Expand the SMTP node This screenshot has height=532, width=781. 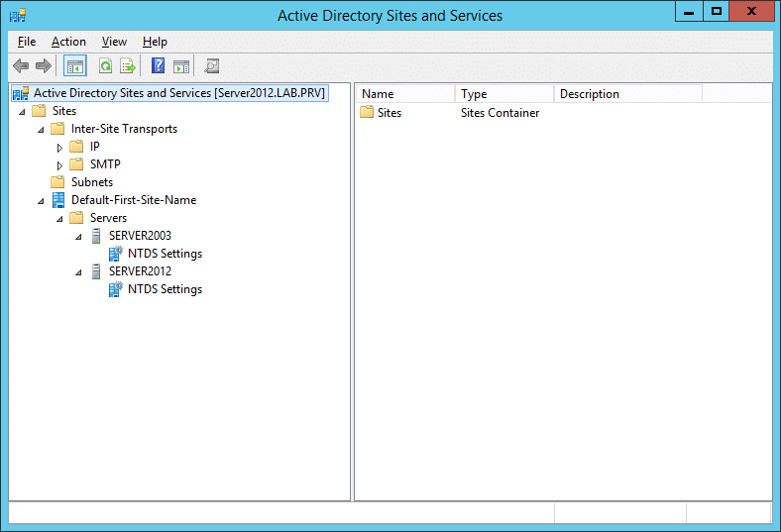point(59,165)
